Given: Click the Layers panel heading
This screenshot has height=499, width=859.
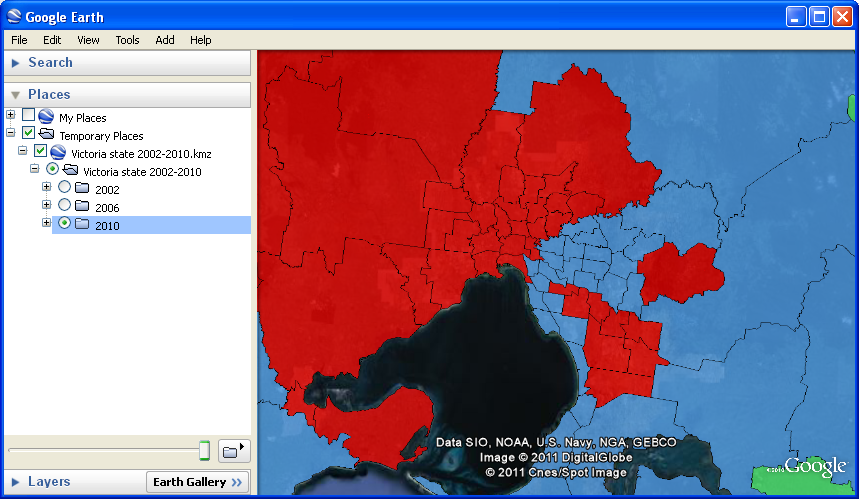Looking at the screenshot, I should pyautogui.click(x=49, y=481).
